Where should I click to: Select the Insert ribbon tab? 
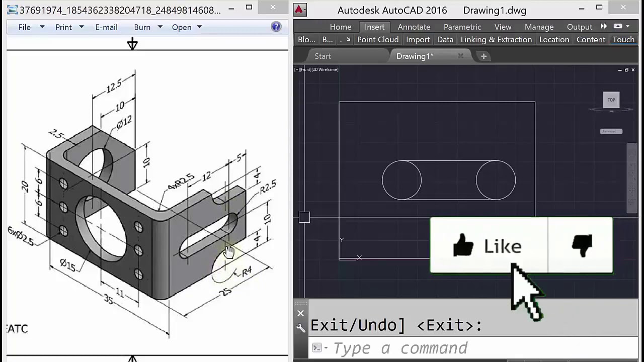click(375, 27)
